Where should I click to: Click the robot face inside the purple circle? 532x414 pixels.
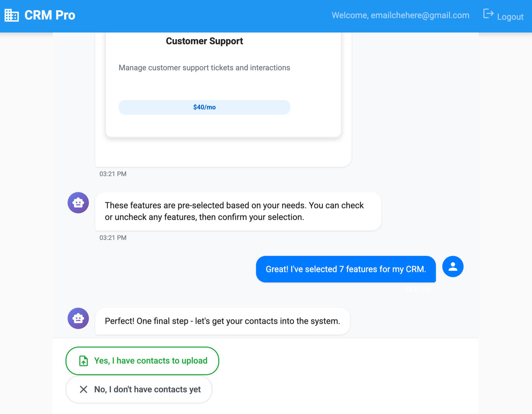[78, 203]
